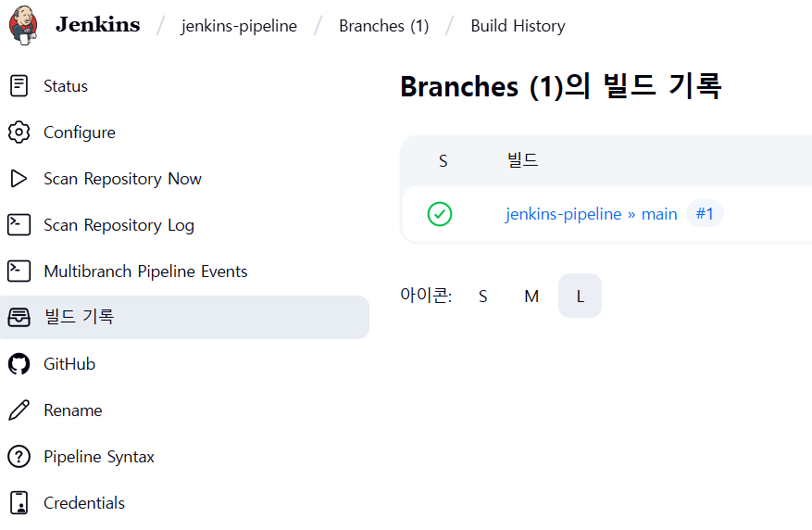This screenshot has width=812, height=530.
Task: Click the Rename pencil icon
Action: pyautogui.click(x=19, y=410)
